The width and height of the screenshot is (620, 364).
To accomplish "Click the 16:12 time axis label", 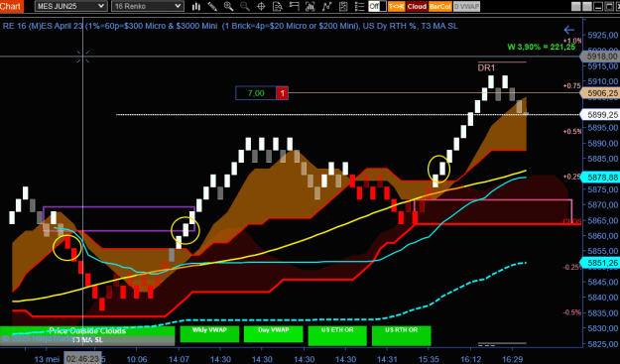I will click(x=470, y=359).
